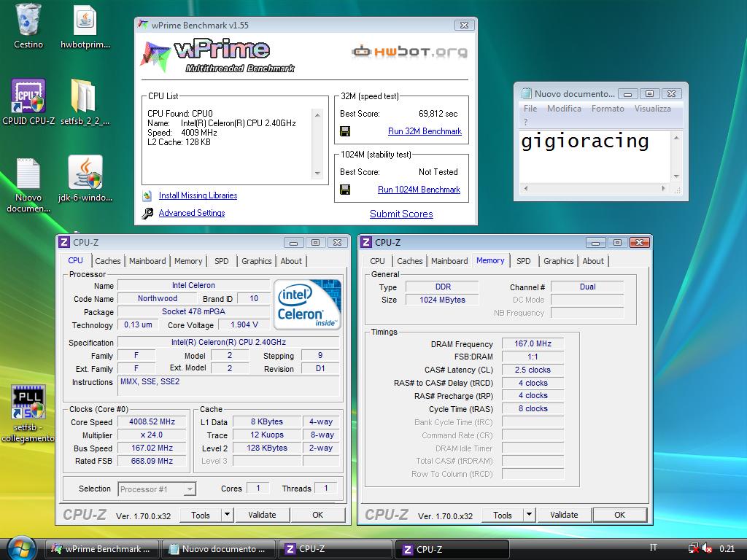Open Graphics tab in right CPU-Z

(558, 261)
